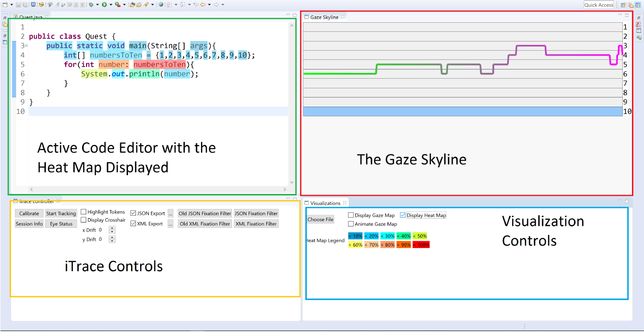
Task: Uncheck the JSON Export checkbox
Action: click(x=133, y=213)
